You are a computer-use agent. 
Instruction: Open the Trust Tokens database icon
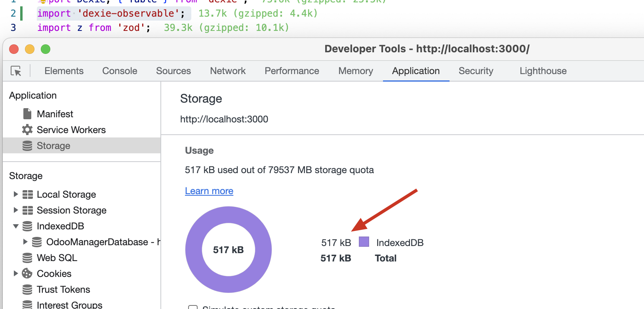(x=27, y=290)
